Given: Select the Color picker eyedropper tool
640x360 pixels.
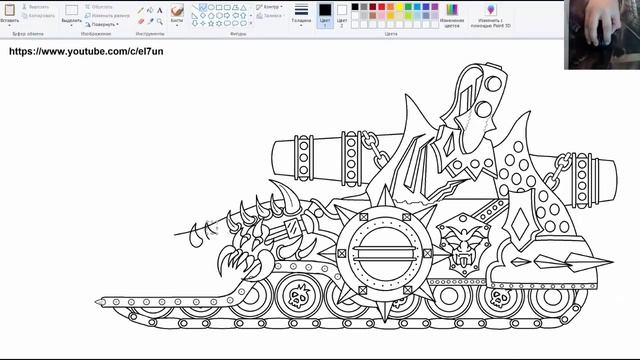Looking at the screenshot, I should (150, 21).
